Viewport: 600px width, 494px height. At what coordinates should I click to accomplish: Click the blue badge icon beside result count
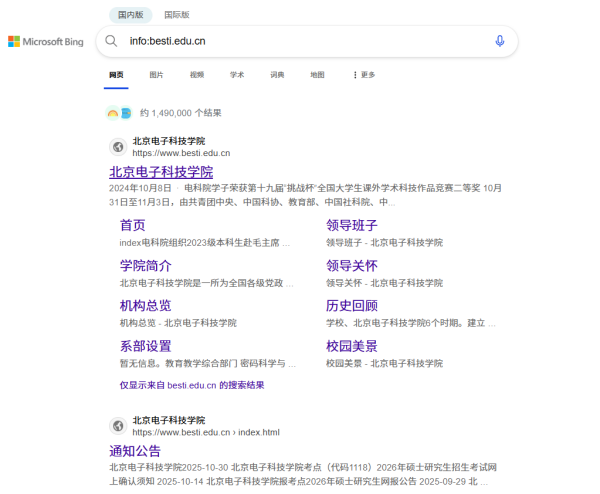[126, 113]
